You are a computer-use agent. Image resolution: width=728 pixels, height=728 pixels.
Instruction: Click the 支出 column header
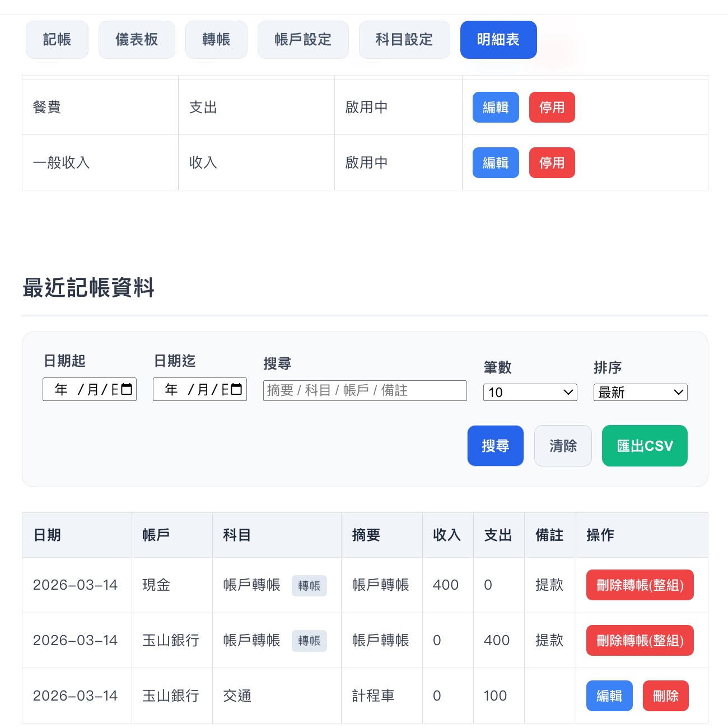[x=499, y=535]
